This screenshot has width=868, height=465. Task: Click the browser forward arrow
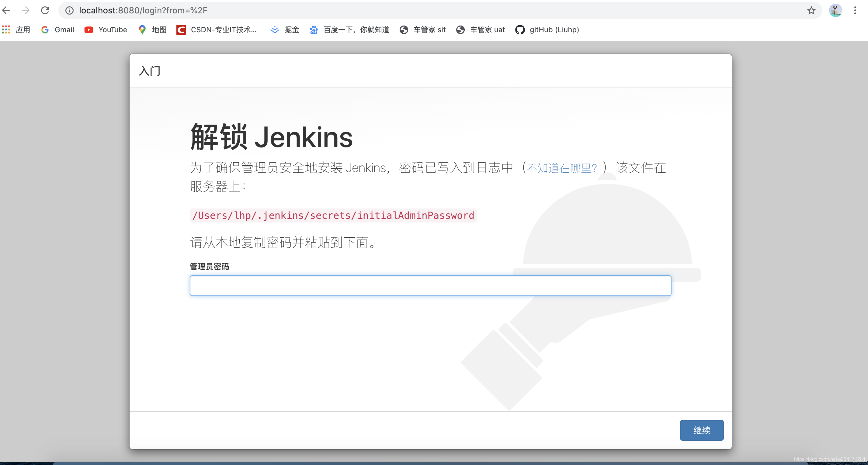pos(26,10)
